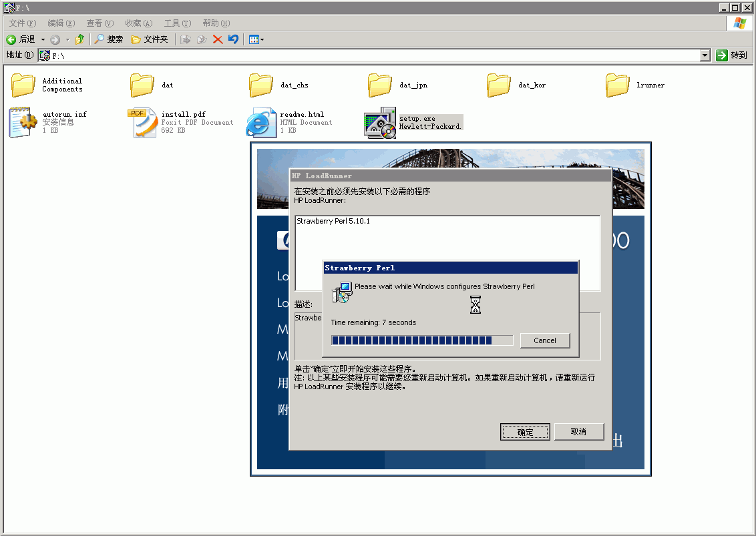Select Strawberry Perl 5.10.1 list entry
756x536 pixels.
pyautogui.click(x=333, y=221)
